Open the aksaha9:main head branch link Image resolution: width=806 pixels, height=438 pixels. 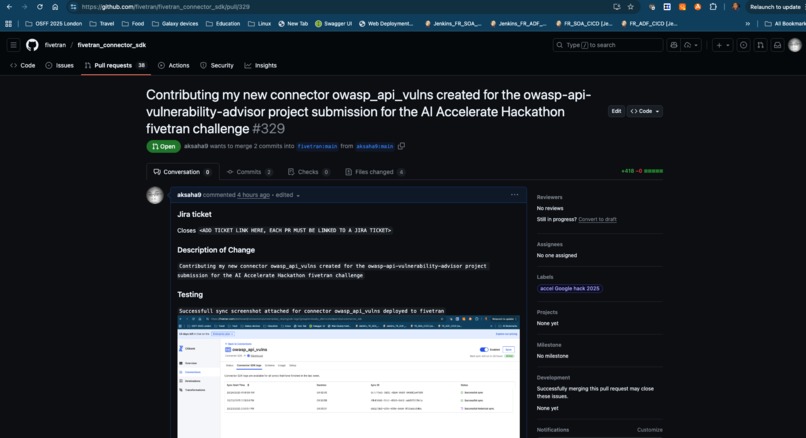click(x=375, y=147)
